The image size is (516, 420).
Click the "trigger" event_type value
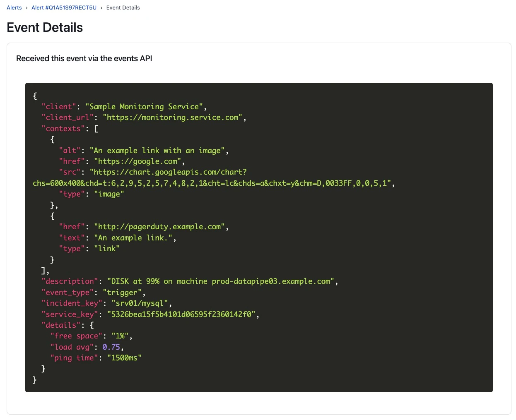pyautogui.click(x=122, y=293)
